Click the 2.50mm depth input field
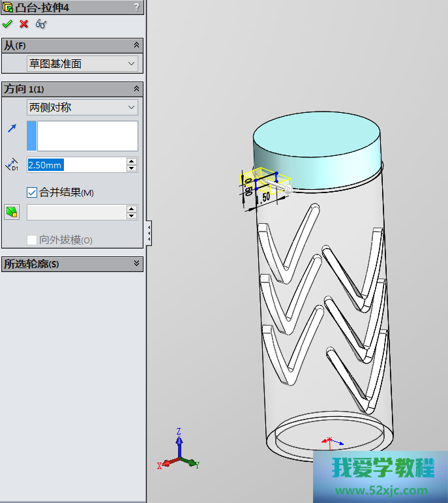This screenshot has width=448, height=503. (x=75, y=165)
